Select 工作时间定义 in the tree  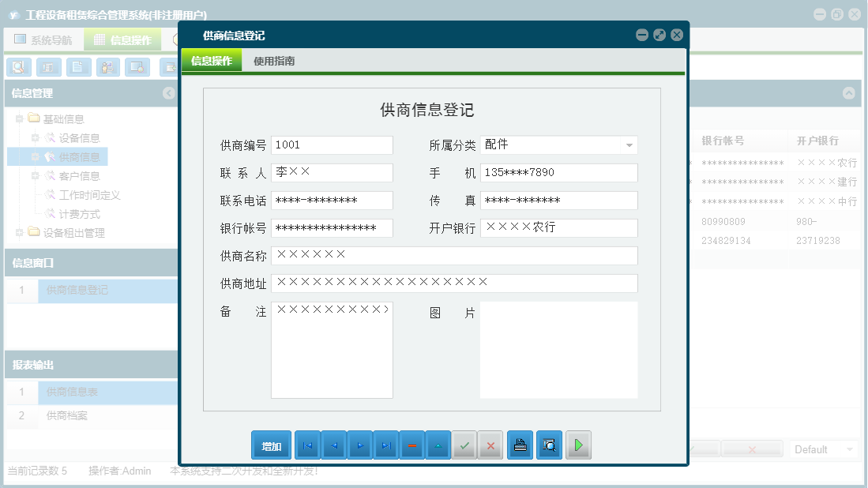[90, 195]
